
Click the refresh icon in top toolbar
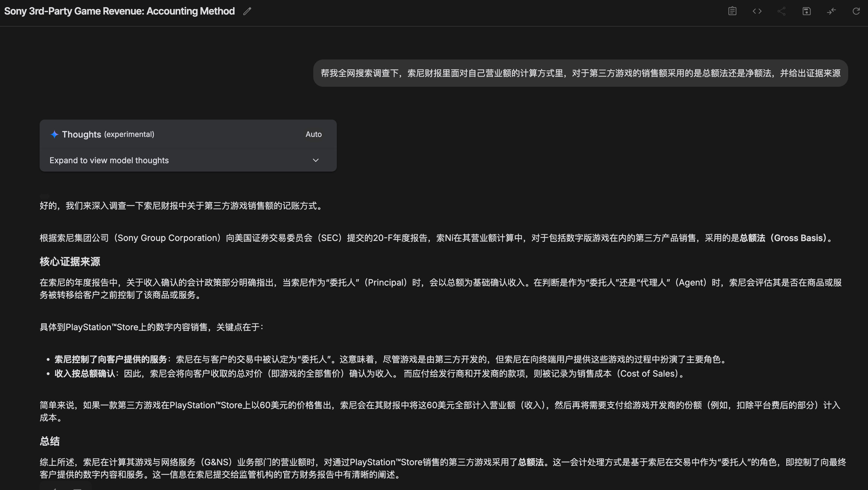(856, 11)
